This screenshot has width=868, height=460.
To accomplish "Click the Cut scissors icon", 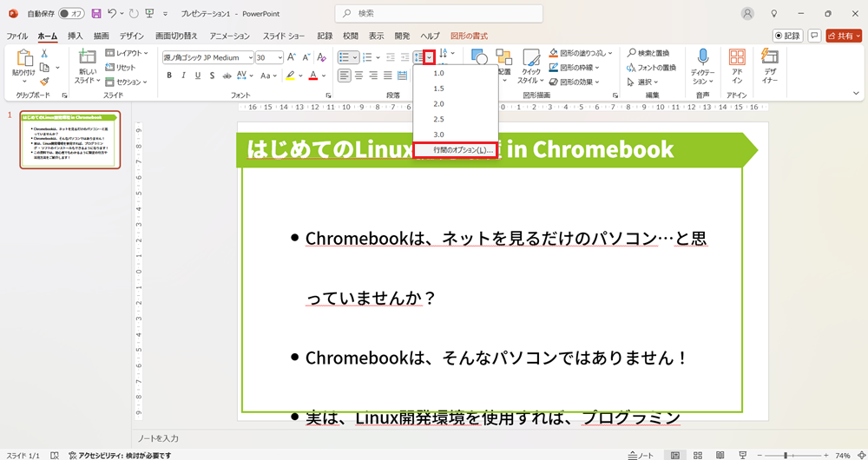I will (45, 54).
